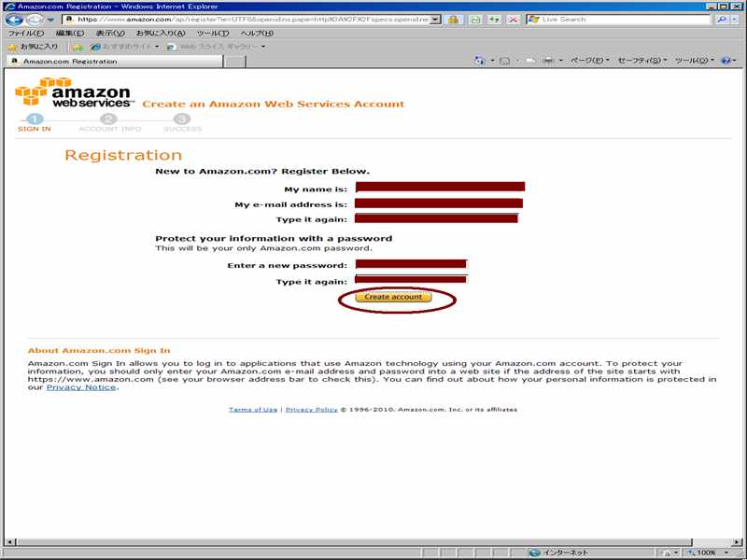Open the ツール(T) menu in menu bar
This screenshot has width=747, height=560.
point(213,34)
